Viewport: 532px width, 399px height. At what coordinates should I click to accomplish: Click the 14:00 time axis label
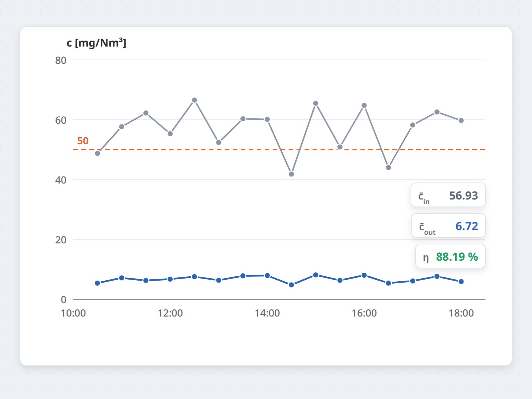(x=267, y=313)
